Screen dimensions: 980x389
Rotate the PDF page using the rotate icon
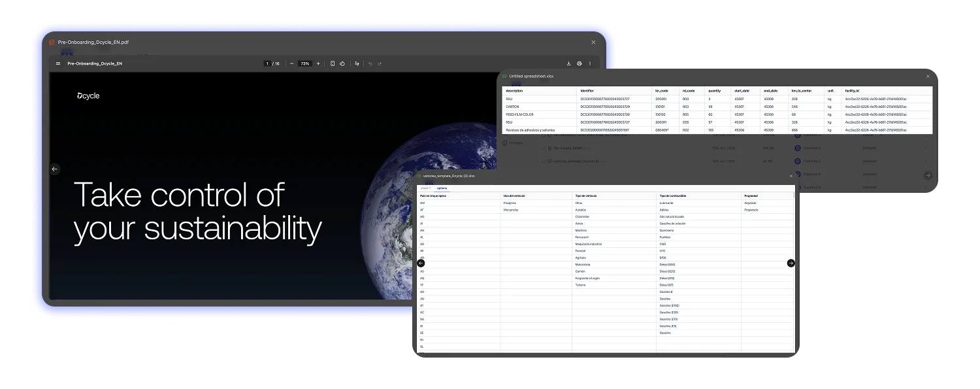click(342, 63)
